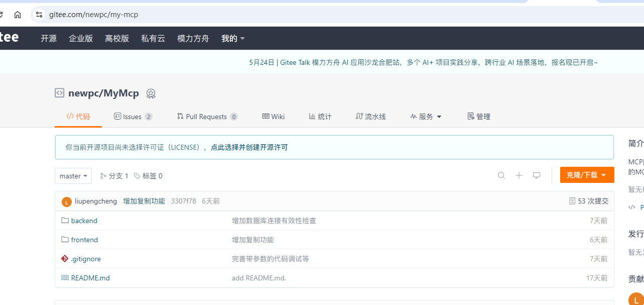This screenshot has width=644, height=305.
Task: Click 模力方舟 in the top navigation
Action: click(193, 38)
